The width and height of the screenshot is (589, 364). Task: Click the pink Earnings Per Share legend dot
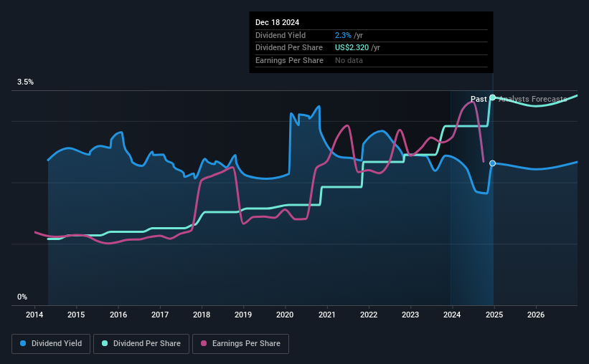pyautogui.click(x=204, y=343)
